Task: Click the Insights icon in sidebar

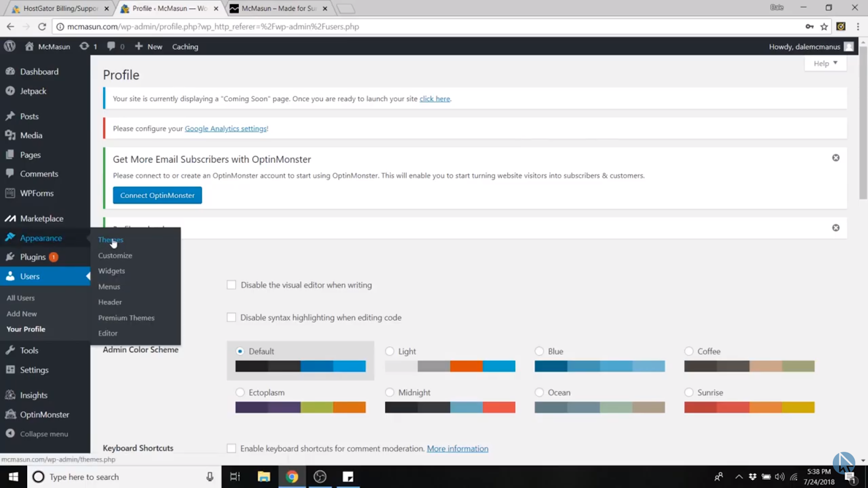Action: click(x=10, y=395)
